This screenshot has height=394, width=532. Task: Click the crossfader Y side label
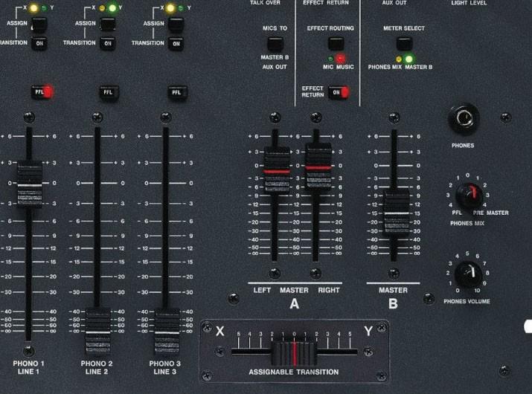pos(368,331)
